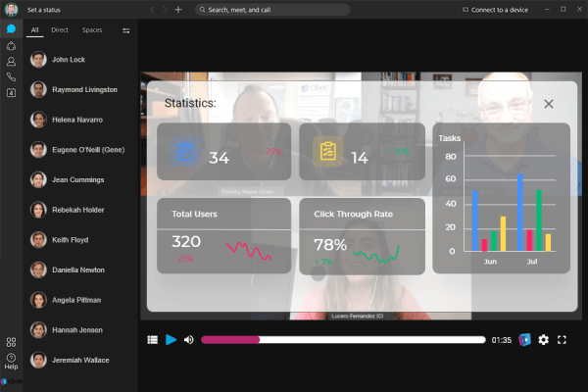Image resolution: width=588 pixels, height=392 pixels.
Task: Click Keith Floyd's avatar
Action: pos(38,240)
